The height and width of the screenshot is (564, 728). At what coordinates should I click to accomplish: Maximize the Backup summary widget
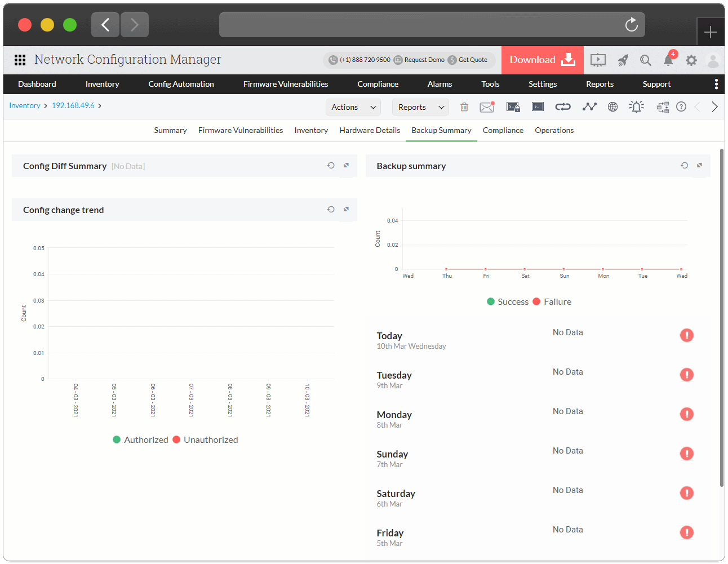point(700,166)
